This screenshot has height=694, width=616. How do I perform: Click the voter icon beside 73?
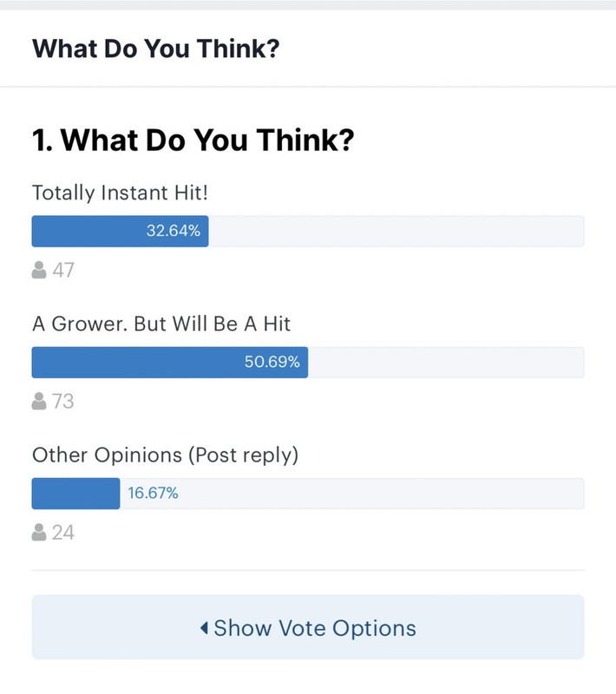tap(39, 401)
